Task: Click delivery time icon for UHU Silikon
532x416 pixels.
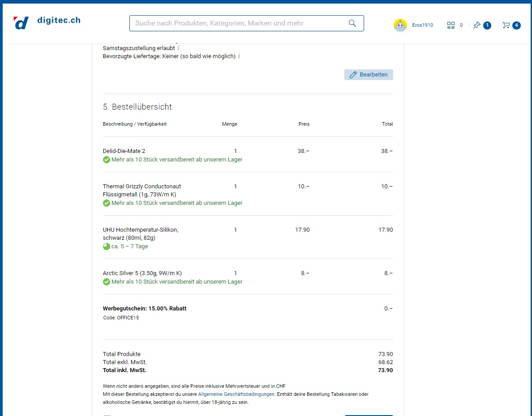Action: [x=106, y=246]
